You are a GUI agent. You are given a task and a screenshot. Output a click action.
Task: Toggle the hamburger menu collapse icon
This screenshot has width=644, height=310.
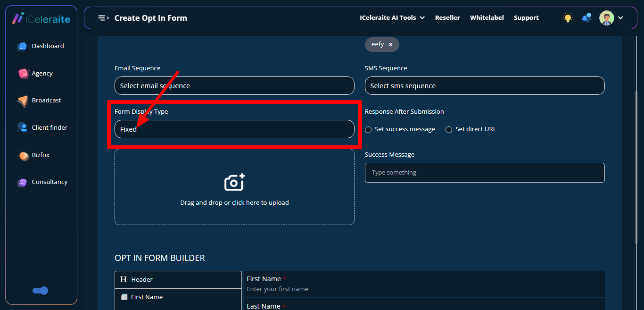(x=103, y=18)
